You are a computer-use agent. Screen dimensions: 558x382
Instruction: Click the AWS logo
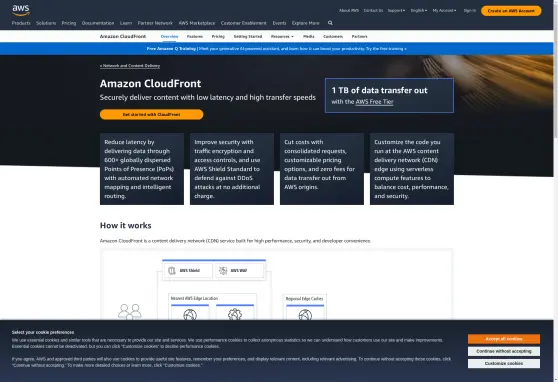[21, 10]
